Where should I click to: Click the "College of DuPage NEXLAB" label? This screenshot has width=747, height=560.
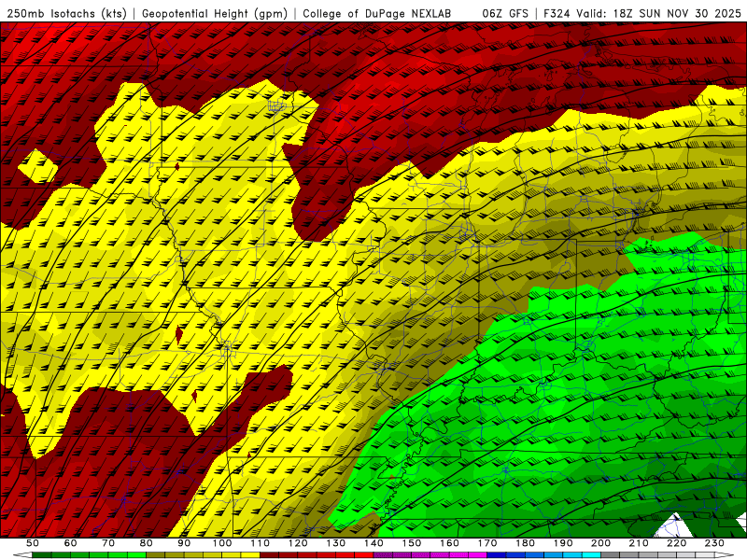377,13
